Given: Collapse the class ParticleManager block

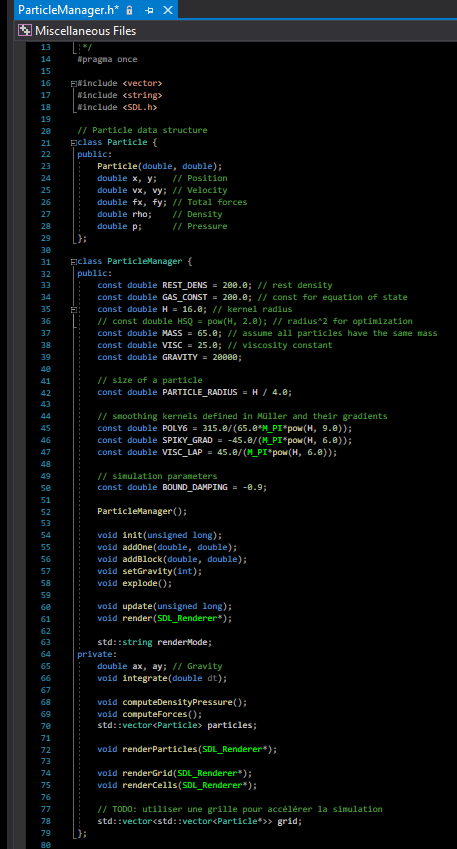Looking at the screenshot, I should [73, 262].
